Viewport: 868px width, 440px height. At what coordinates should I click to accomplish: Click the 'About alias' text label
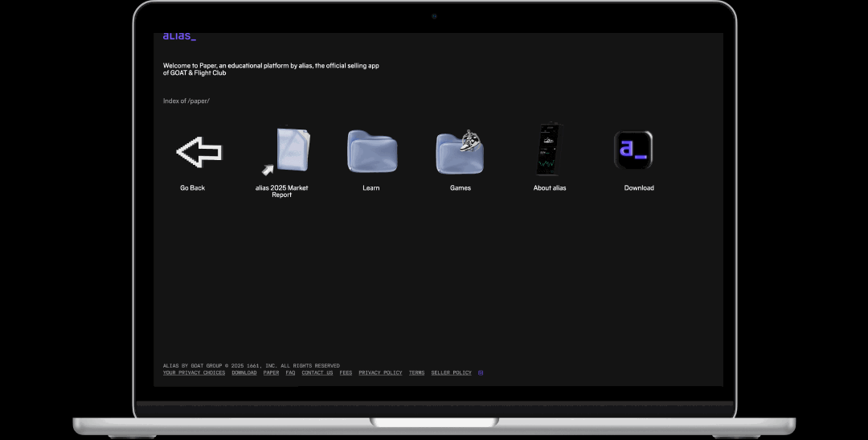tap(550, 188)
